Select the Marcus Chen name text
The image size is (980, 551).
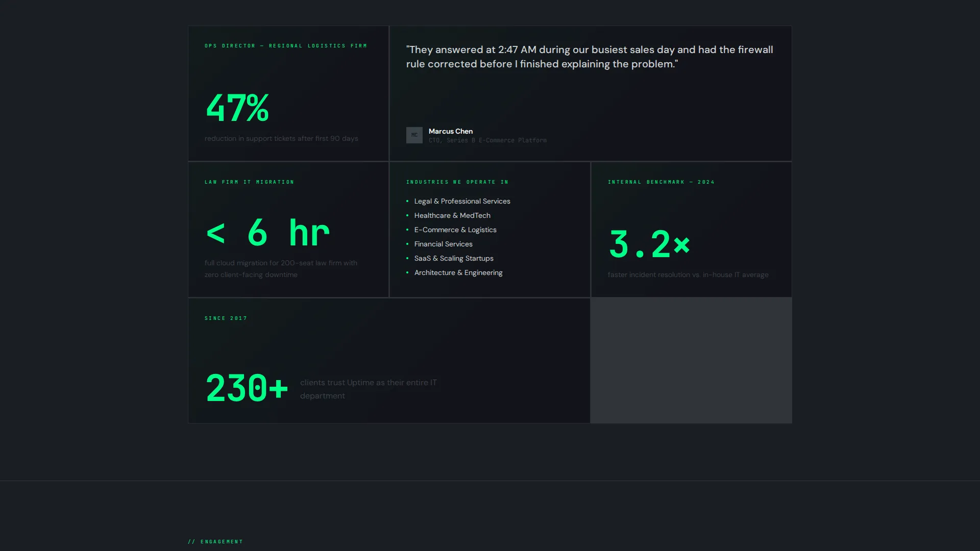[451, 131]
